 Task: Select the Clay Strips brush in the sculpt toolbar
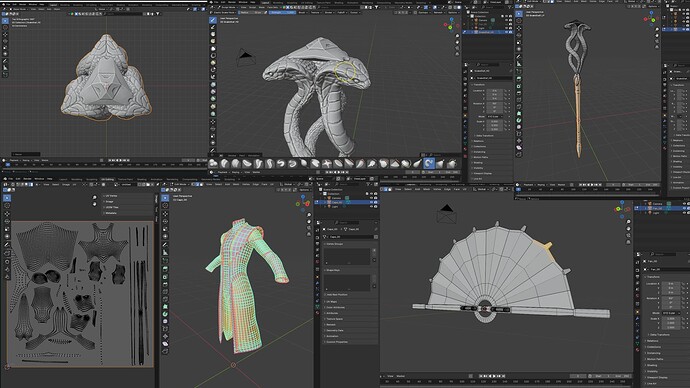point(213,41)
